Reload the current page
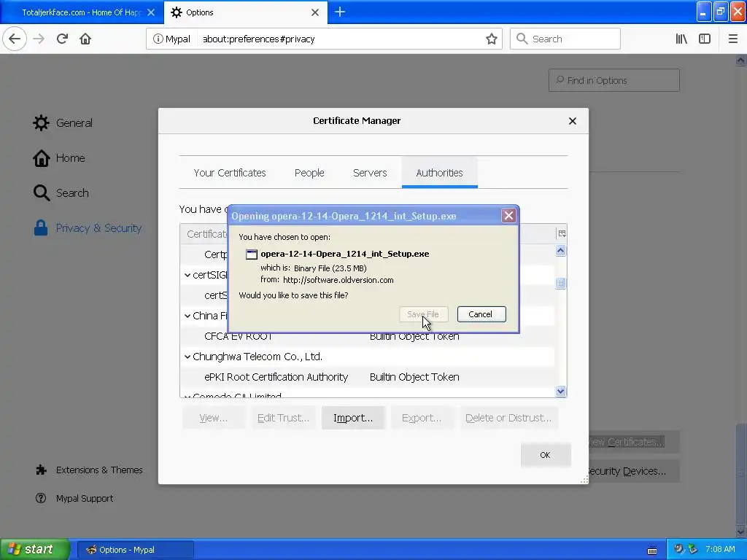The image size is (747, 560). [x=63, y=39]
